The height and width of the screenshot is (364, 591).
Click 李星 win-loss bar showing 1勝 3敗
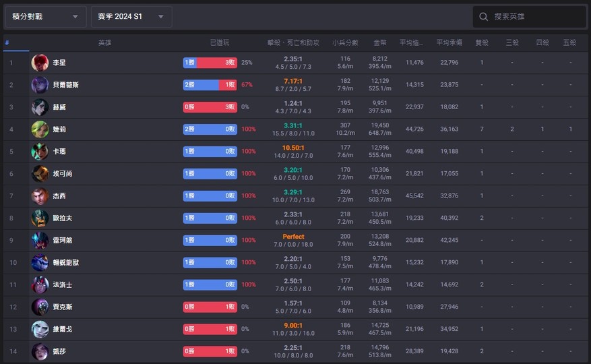point(210,63)
